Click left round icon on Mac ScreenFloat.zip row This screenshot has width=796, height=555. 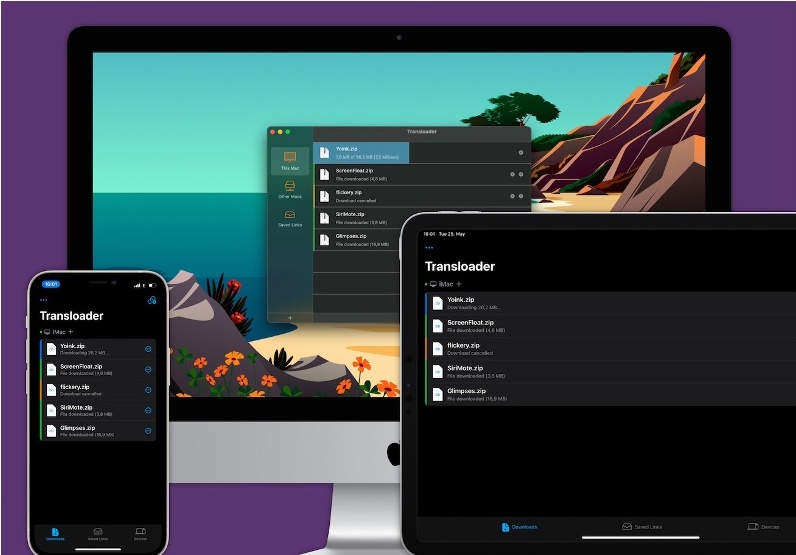click(512, 174)
